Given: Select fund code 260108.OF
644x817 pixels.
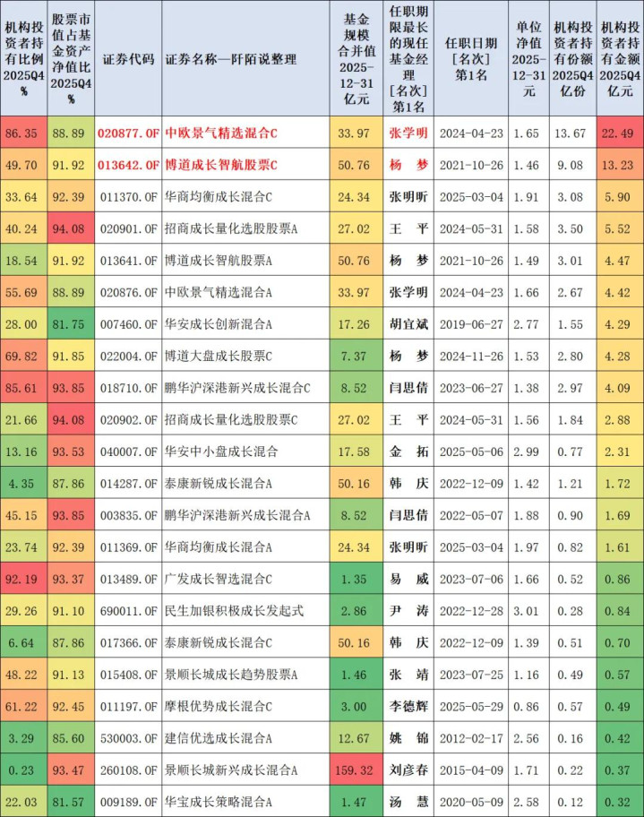Looking at the screenshot, I should point(128,770).
